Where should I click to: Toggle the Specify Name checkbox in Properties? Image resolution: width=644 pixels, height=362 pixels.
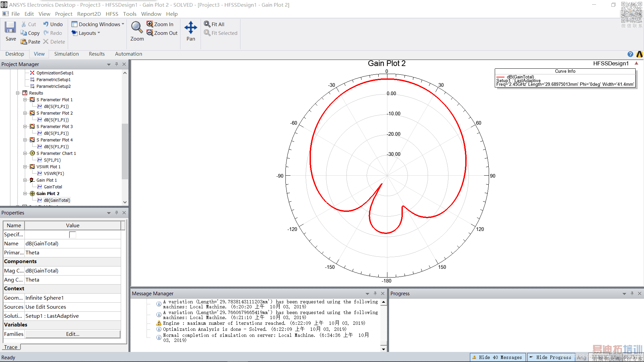pos(72,235)
